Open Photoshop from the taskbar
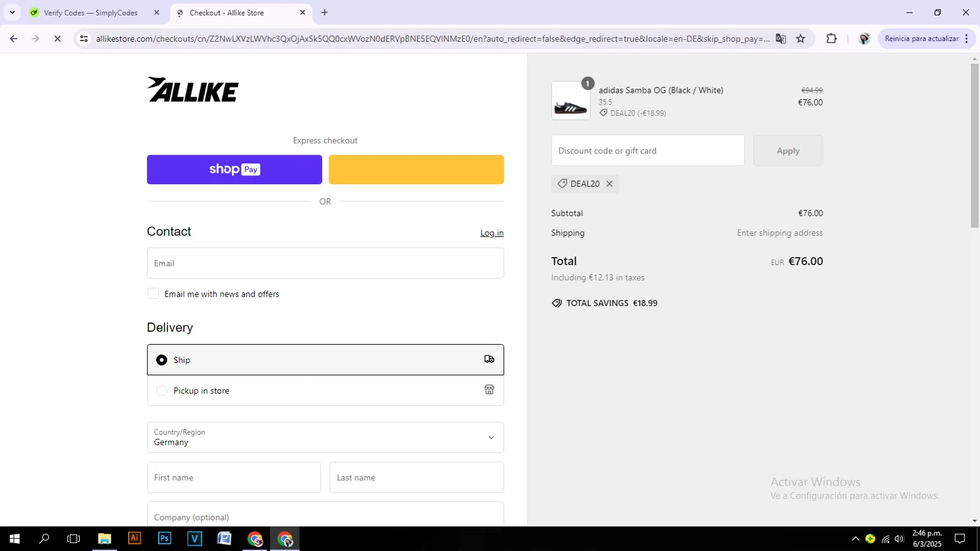 [x=165, y=539]
